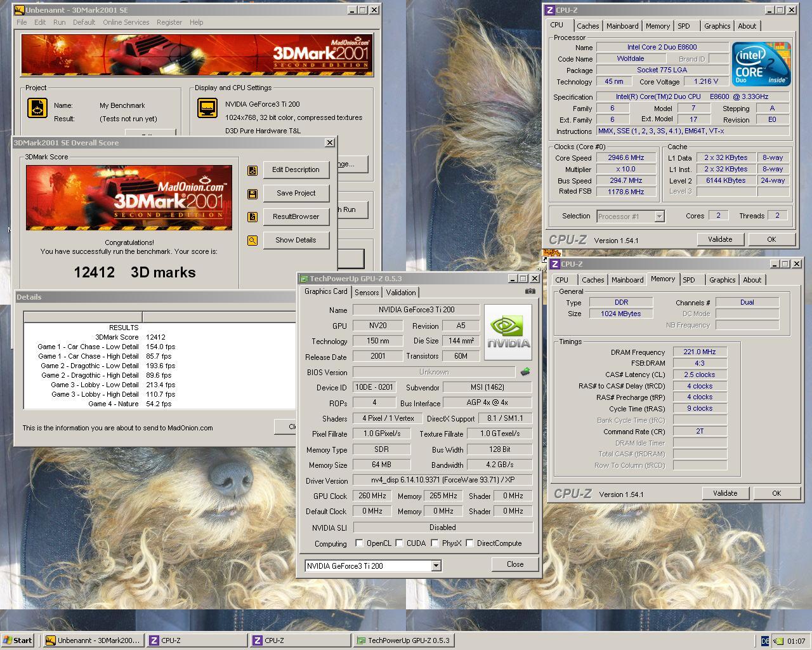Click the GPU-Z Name field GeForce3 Ti 200
This screenshot has height=650, width=812.
tap(416, 310)
